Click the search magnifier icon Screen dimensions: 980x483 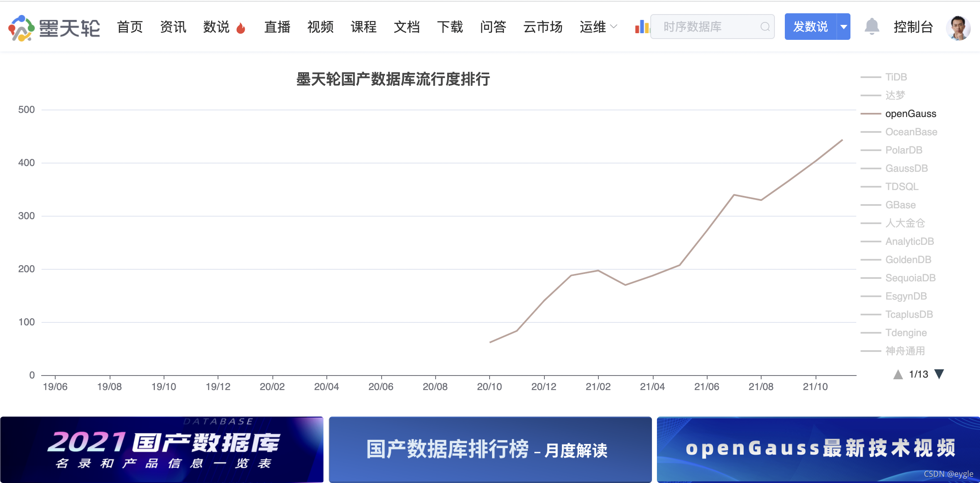point(765,27)
